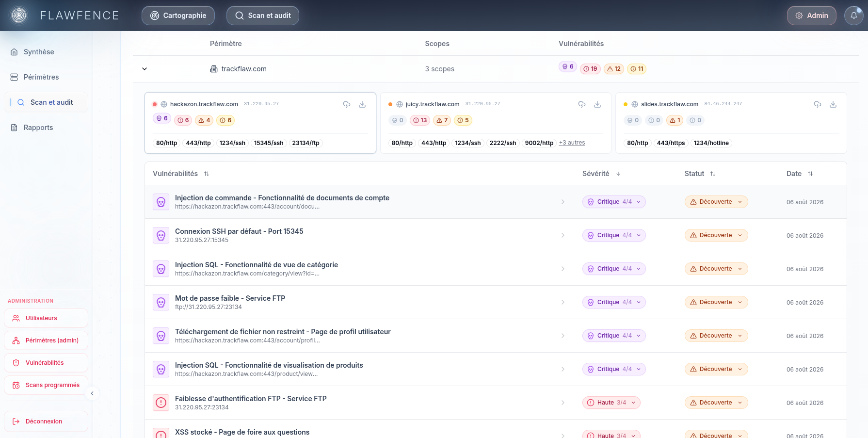Screen dimensions: 868x438
Task: Open Téléchargement de fichier non restreint vulnerability
Action: [283, 332]
